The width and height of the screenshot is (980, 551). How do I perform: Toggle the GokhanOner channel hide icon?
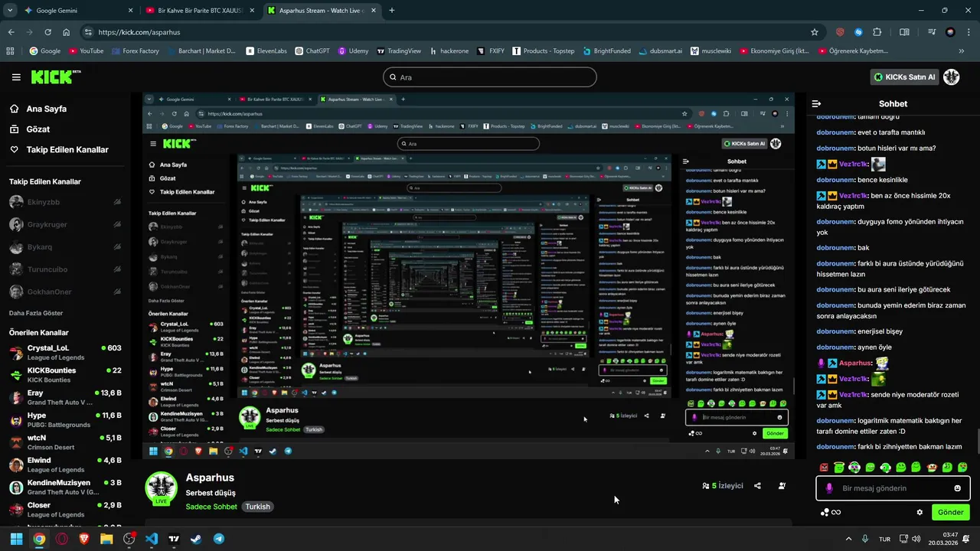click(x=117, y=292)
